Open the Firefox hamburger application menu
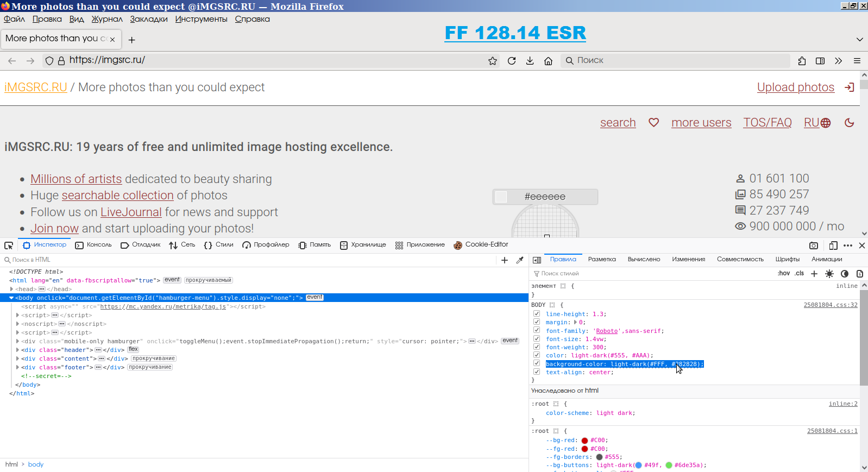868x472 pixels. point(857,61)
